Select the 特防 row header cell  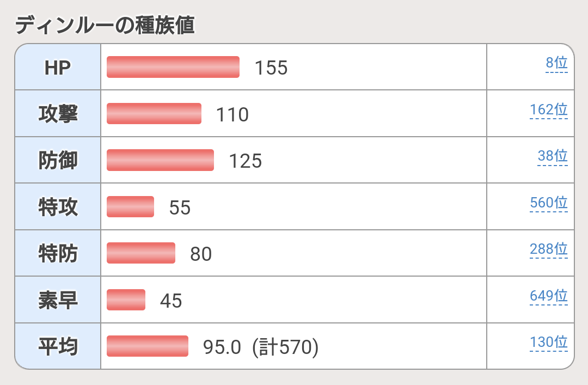[x=58, y=253]
